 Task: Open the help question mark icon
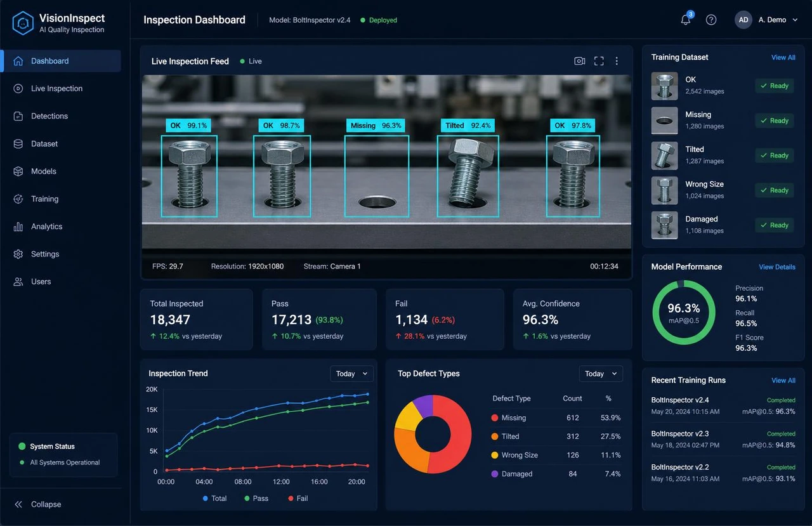711,20
